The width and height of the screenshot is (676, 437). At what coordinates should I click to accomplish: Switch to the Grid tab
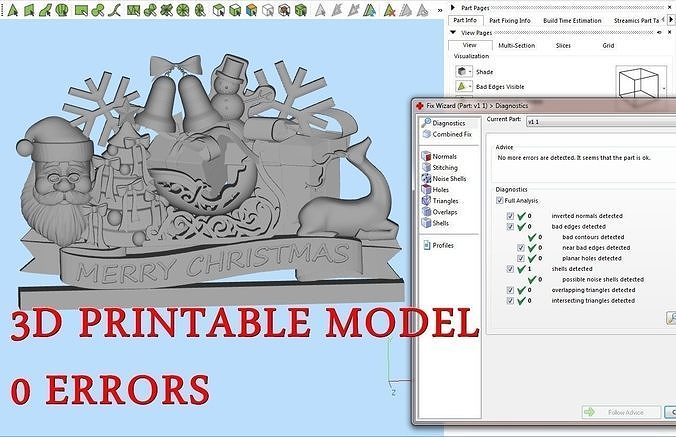(x=608, y=45)
